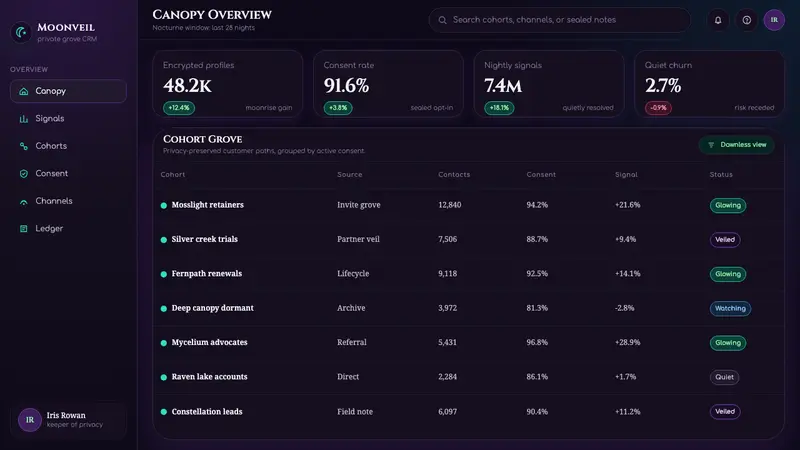Viewport: 800px width, 450px height.
Task: Sort by the Cohort column header
Action: coord(173,174)
